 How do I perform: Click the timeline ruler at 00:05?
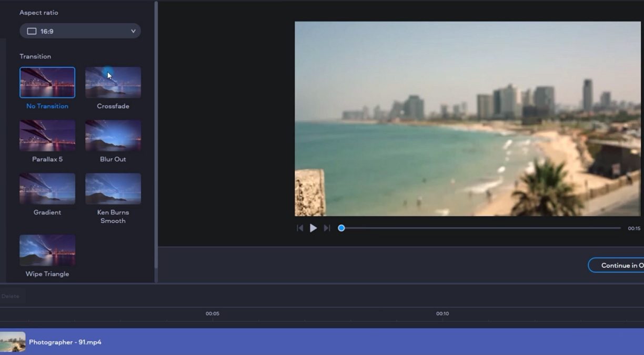pos(213,313)
